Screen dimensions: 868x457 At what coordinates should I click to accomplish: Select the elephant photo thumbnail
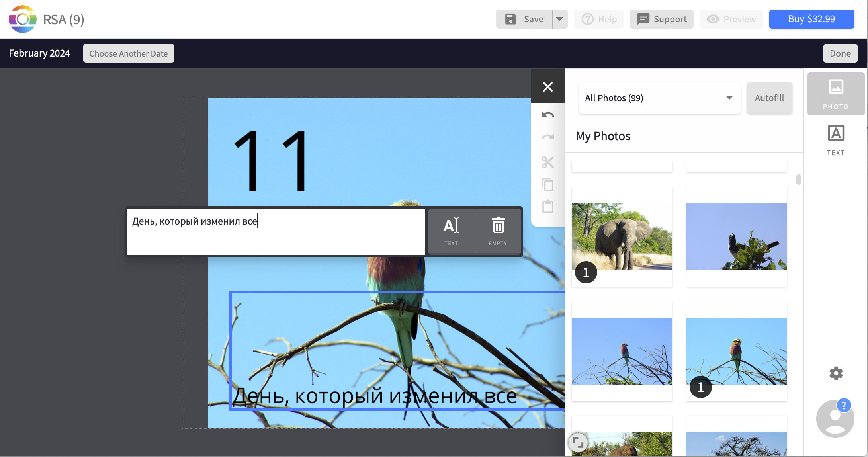coord(622,236)
